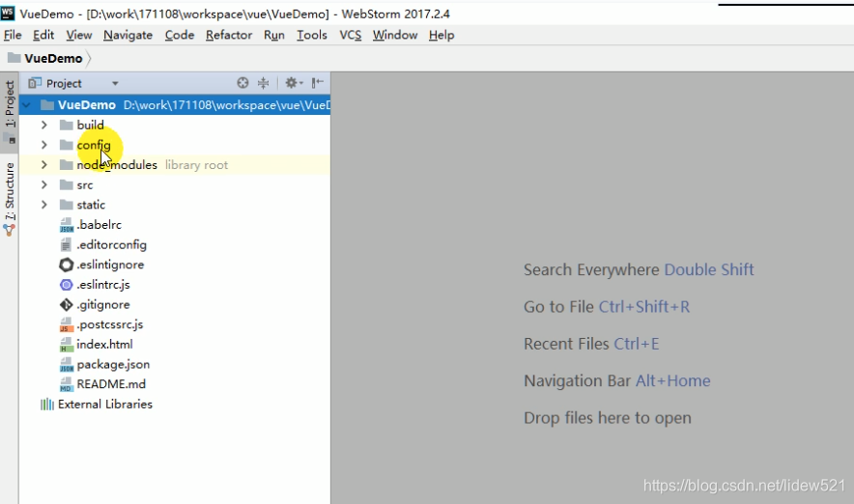Open the Refactor menu
854x504 pixels.
click(x=229, y=35)
